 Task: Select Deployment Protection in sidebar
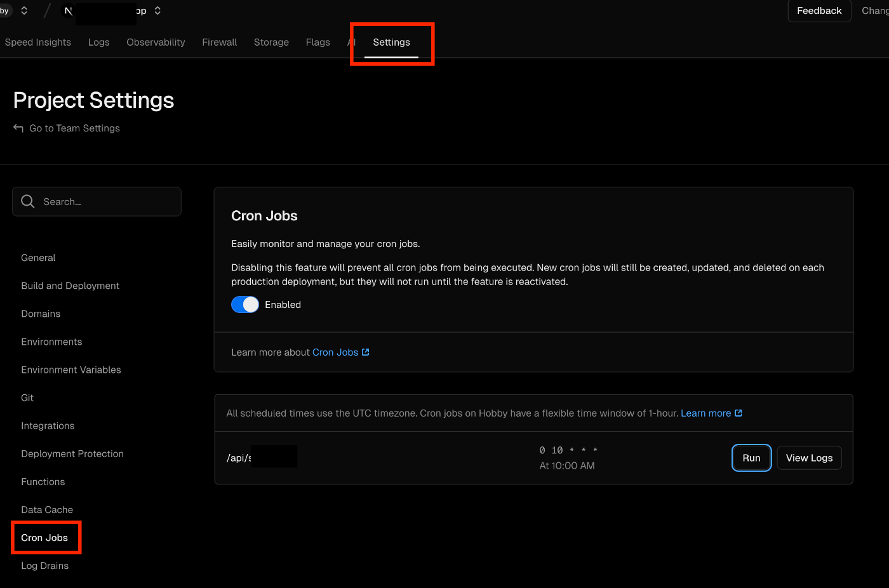[72, 453]
